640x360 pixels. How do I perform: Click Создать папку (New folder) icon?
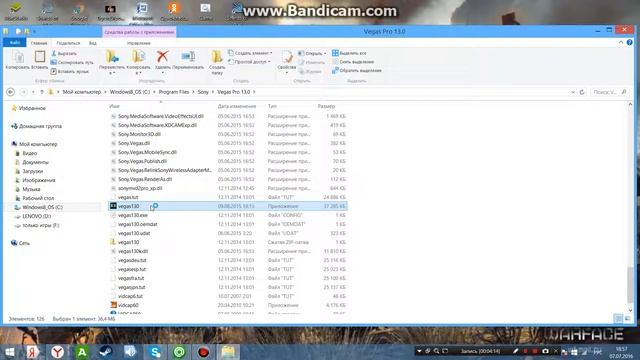point(217,57)
